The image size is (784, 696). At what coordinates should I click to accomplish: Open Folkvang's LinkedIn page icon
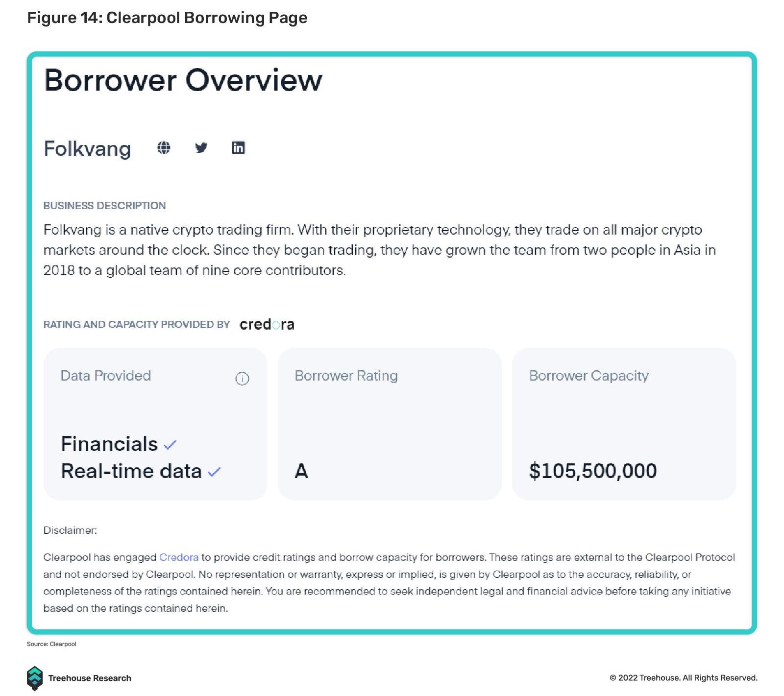(x=238, y=147)
